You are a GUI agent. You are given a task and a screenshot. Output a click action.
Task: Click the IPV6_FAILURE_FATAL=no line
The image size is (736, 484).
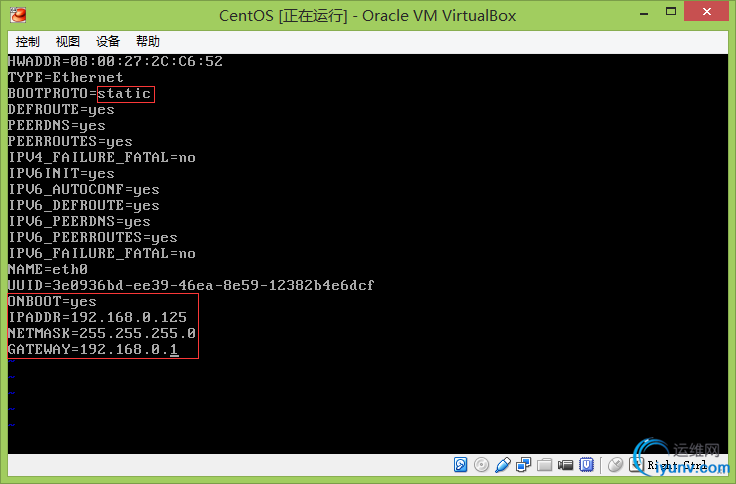[x=102, y=253]
